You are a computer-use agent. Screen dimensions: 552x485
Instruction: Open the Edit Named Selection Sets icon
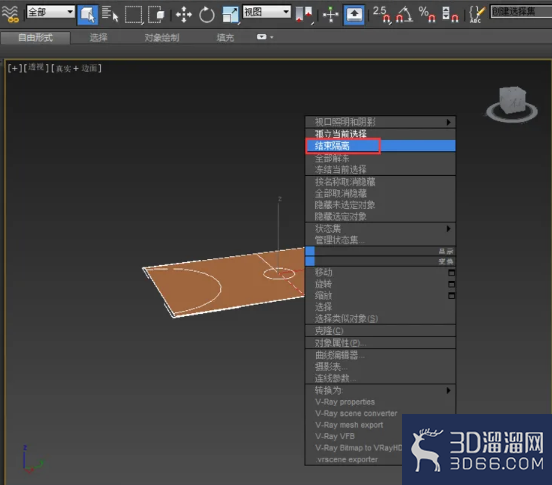coord(476,15)
